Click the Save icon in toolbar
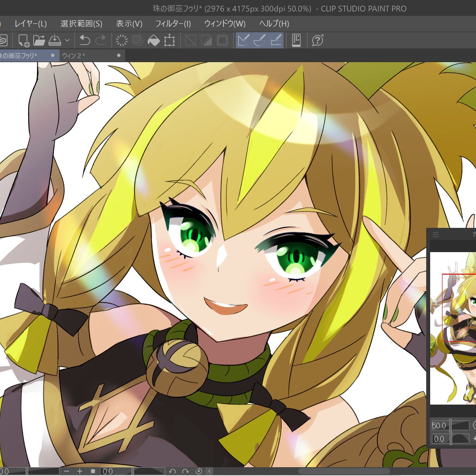Screen dimensions: 476x476 55,41
